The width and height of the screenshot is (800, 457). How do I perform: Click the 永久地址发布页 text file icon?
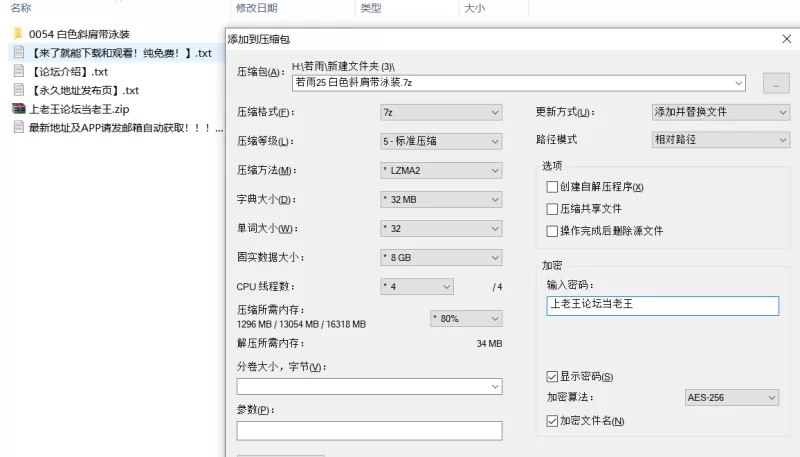tap(18, 90)
